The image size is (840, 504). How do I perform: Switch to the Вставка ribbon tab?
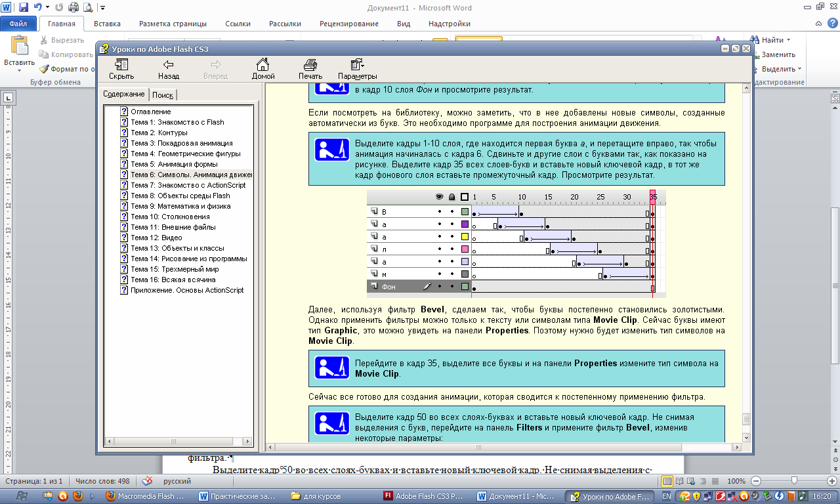tap(107, 24)
